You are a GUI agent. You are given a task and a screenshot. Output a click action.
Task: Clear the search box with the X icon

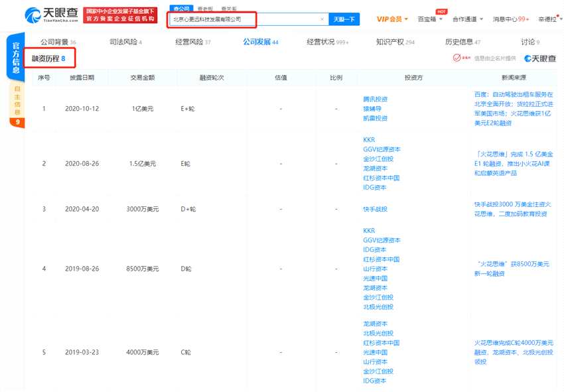pos(322,20)
